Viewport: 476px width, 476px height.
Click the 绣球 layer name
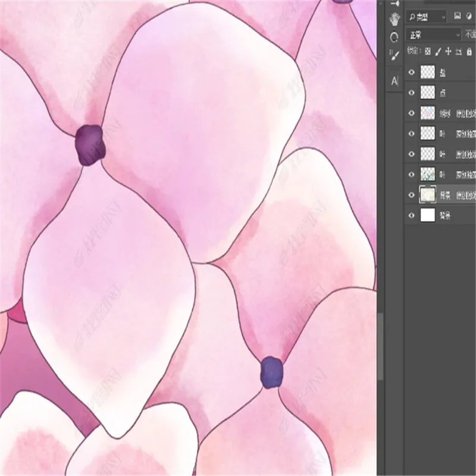pos(445,114)
